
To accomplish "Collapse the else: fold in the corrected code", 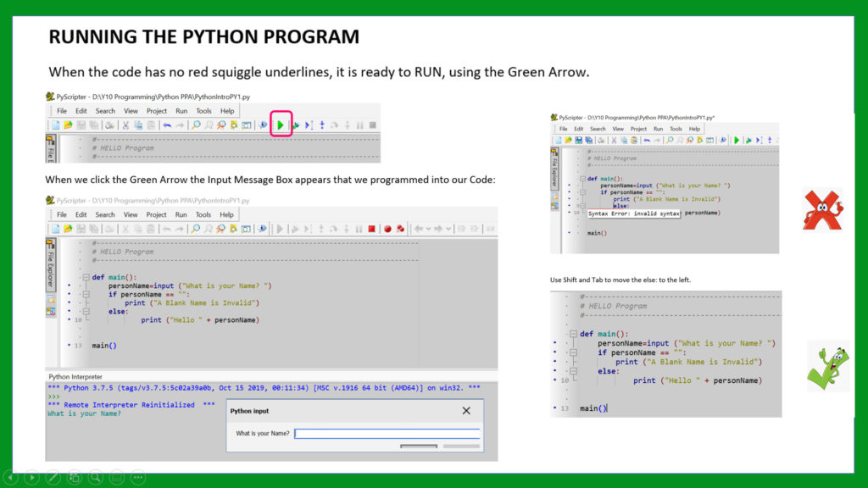I will [573, 371].
